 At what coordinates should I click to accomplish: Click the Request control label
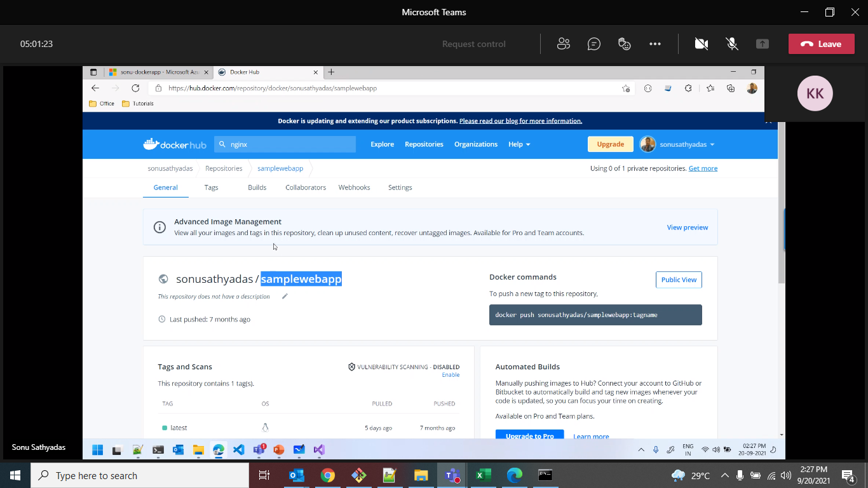point(474,44)
